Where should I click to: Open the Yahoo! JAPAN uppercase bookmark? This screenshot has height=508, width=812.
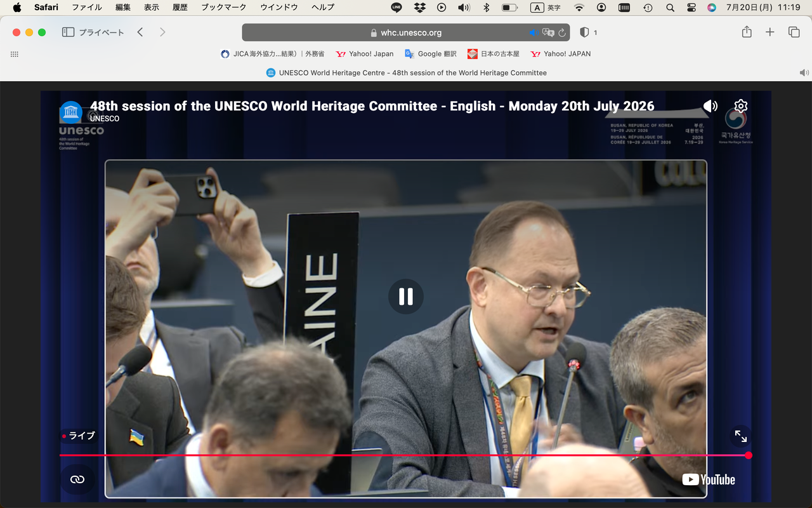561,54
